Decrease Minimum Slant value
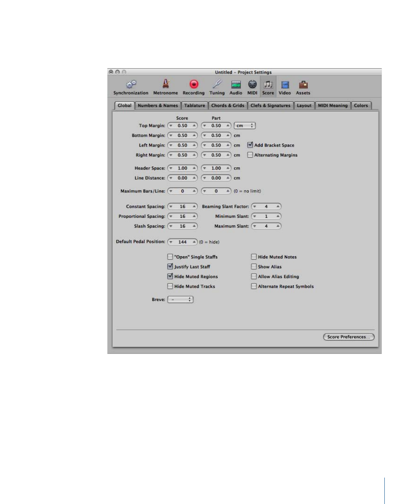 click(255, 216)
